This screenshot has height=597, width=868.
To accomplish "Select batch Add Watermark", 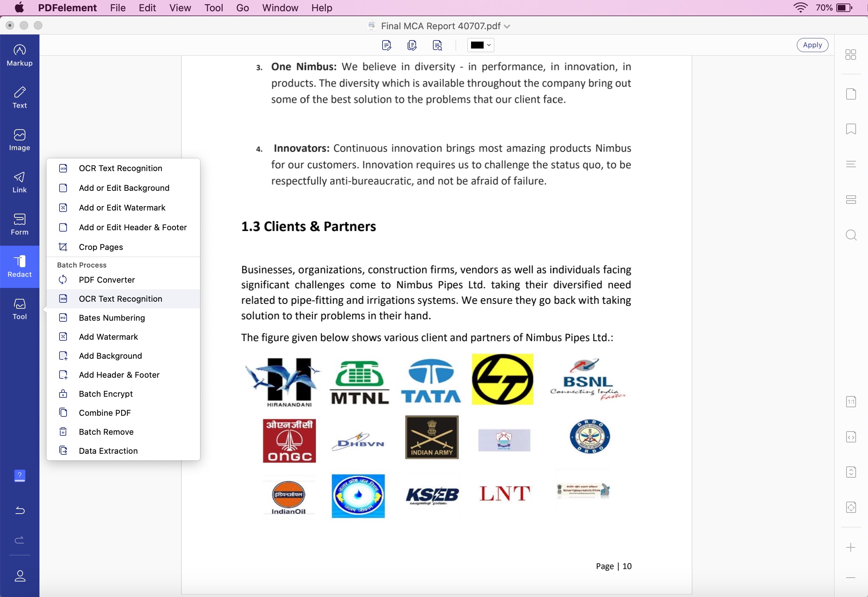I will coord(123,337).
